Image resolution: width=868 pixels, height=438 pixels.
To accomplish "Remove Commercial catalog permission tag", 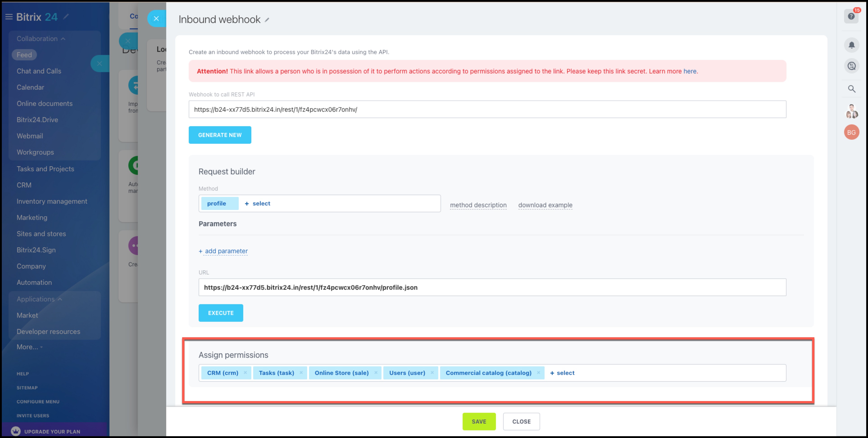I will tap(539, 373).
